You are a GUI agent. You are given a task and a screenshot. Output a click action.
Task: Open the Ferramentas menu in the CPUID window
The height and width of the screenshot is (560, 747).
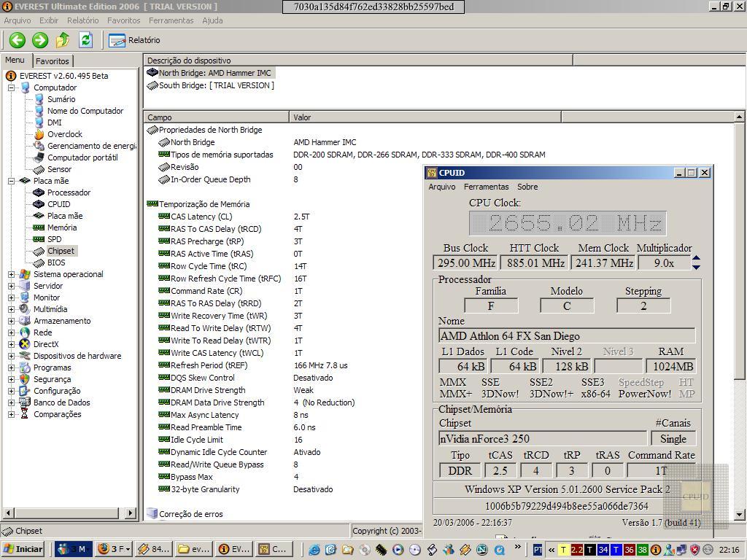click(487, 187)
